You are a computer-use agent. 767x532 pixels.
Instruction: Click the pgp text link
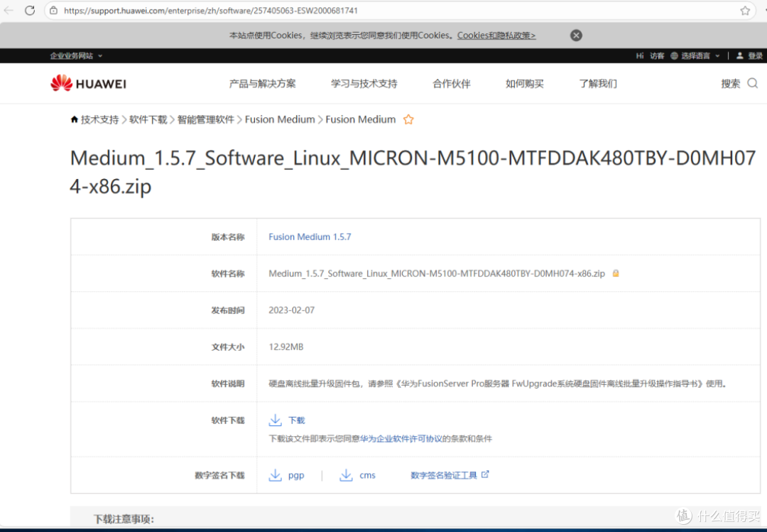pos(296,475)
